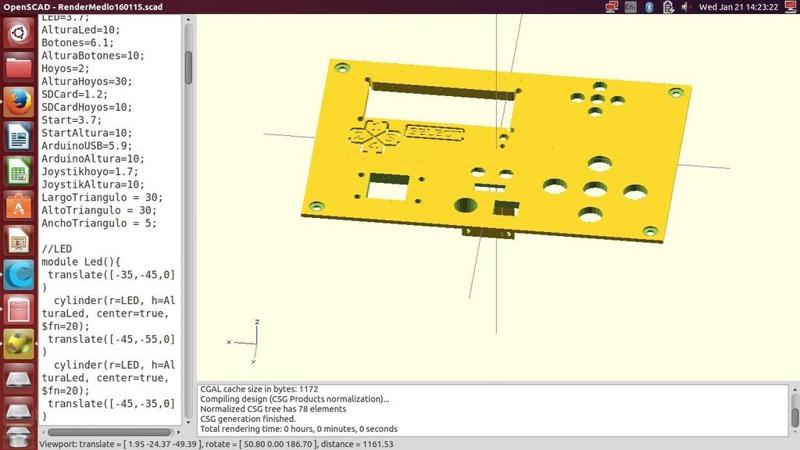Click the XYZ axis indicator in viewport
This screenshot has width=800, height=450.
[247, 341]
